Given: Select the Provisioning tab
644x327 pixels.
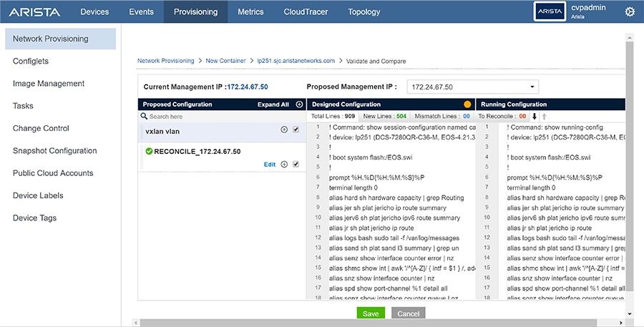Looking at the screenshot, I should [x=195, y=12].
